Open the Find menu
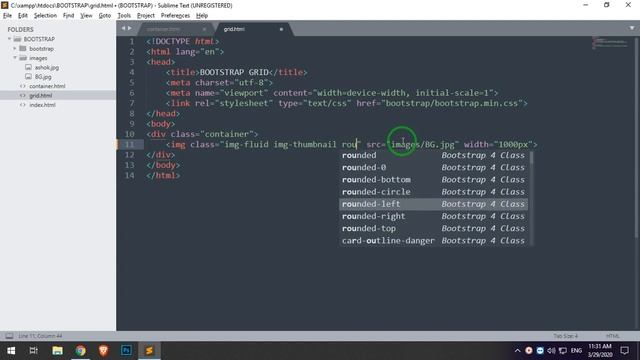Screen dimensions: 640x360 (x=68, y=16)
